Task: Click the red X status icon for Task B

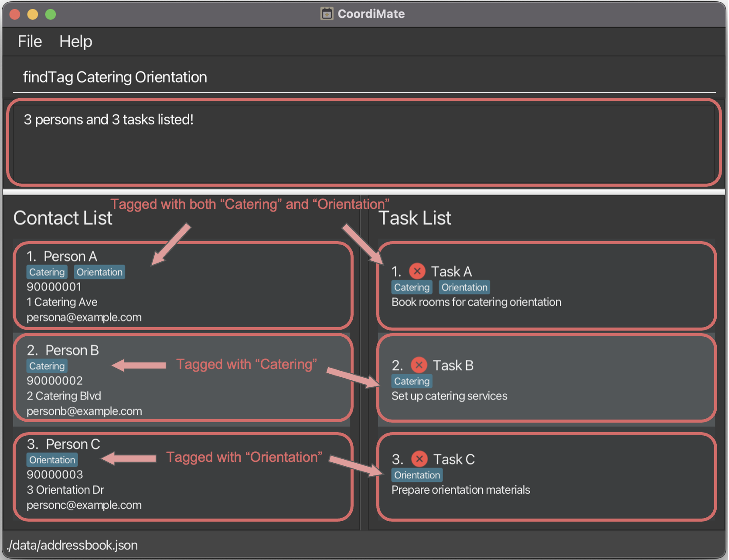Action: coord(419,365)
